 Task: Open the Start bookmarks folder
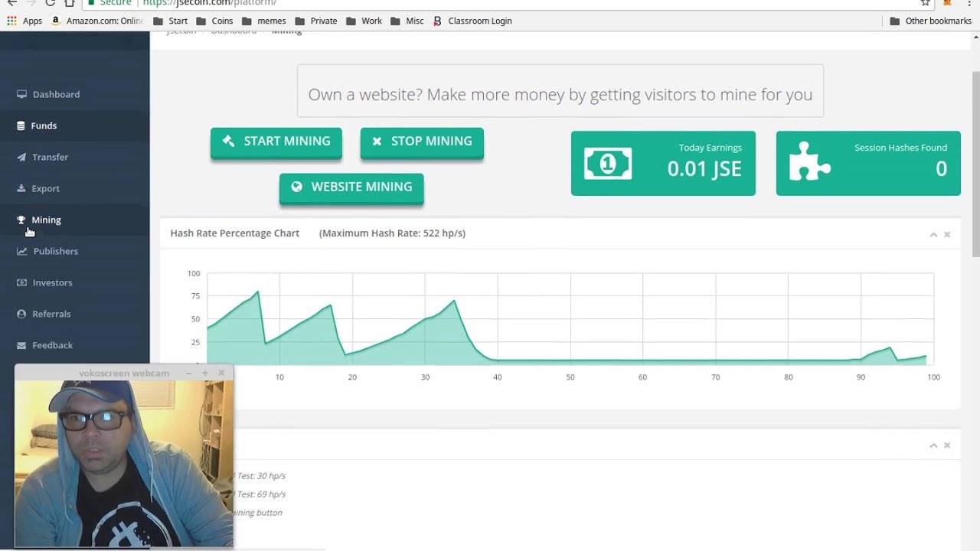pyautogui.click(x=170, y=21)
